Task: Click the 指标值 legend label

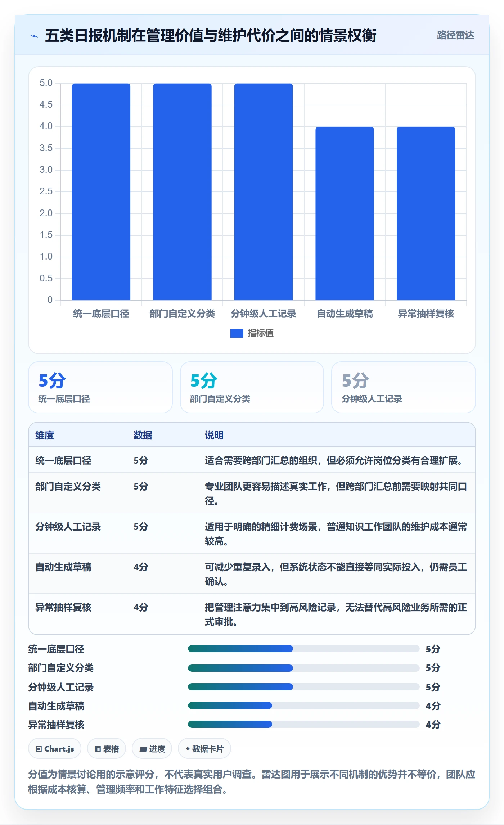Action: tap(260, 333)
